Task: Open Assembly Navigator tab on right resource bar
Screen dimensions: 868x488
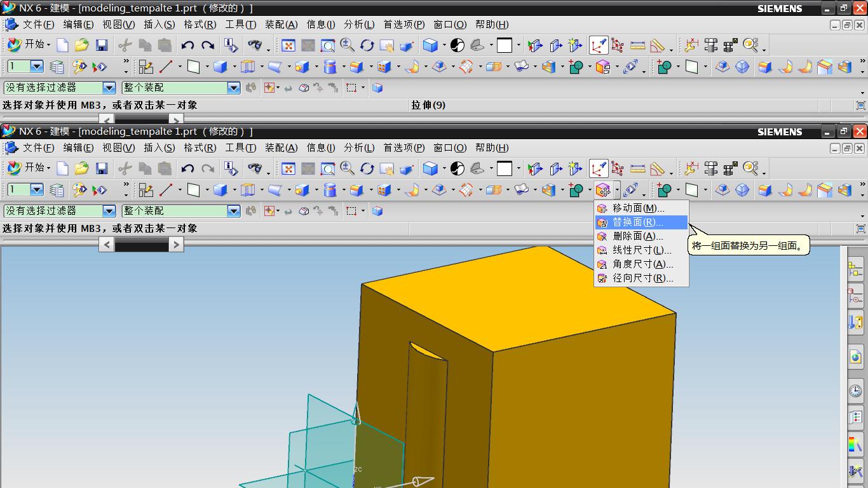Action: 855,270
